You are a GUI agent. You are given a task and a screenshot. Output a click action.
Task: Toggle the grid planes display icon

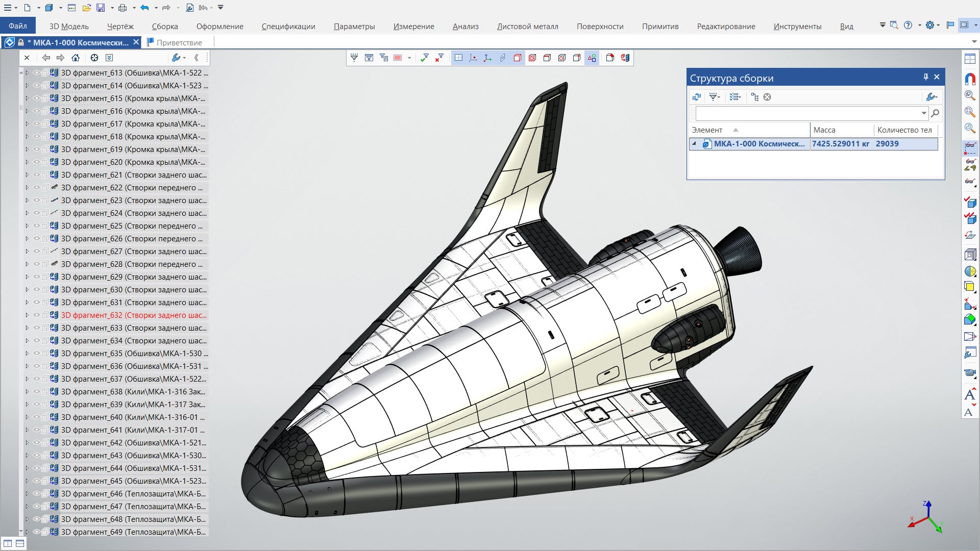[x=458, y=58]
